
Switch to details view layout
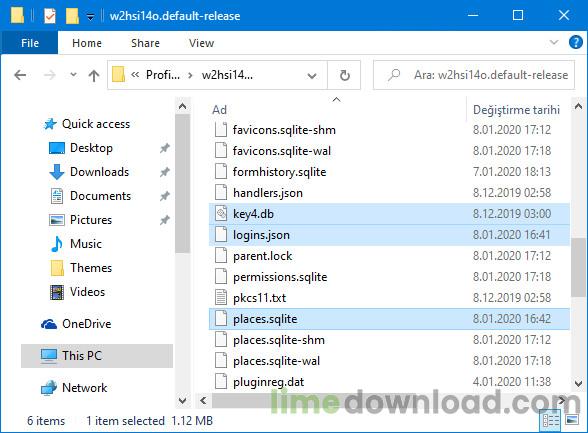551,420
